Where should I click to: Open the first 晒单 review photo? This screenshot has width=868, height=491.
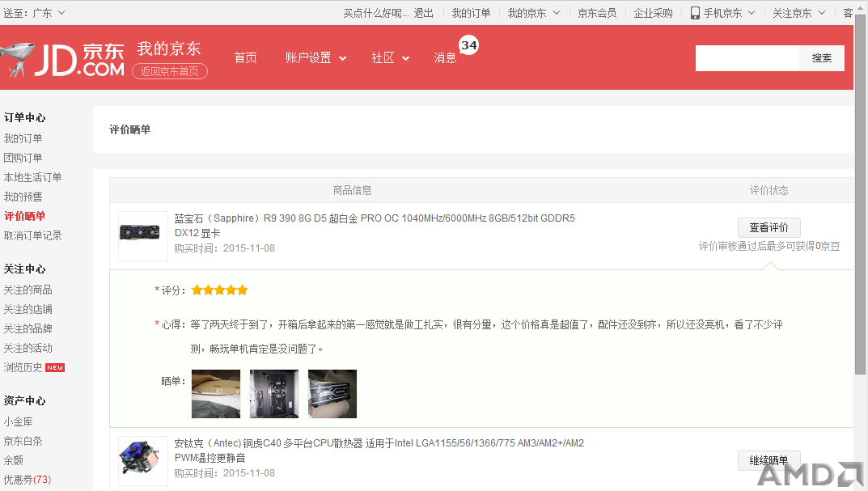pos(216,394)
